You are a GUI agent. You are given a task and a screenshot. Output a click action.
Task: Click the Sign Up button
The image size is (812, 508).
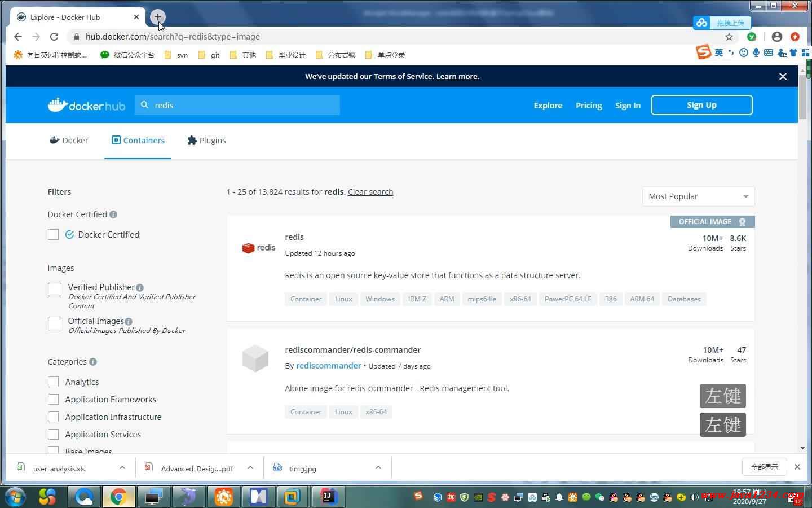(701, 105)
